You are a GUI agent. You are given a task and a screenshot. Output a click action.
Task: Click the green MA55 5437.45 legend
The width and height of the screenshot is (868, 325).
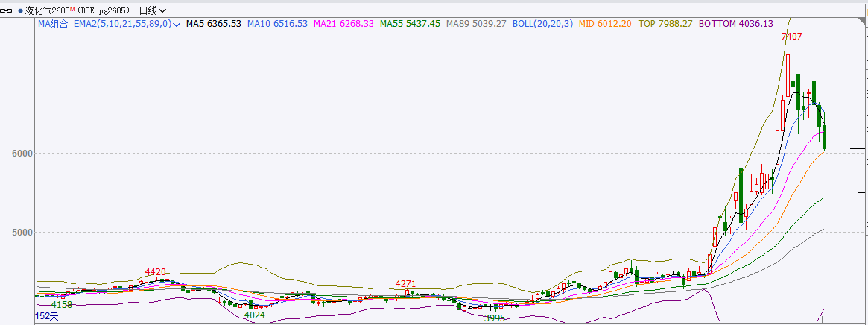point(410,24)
